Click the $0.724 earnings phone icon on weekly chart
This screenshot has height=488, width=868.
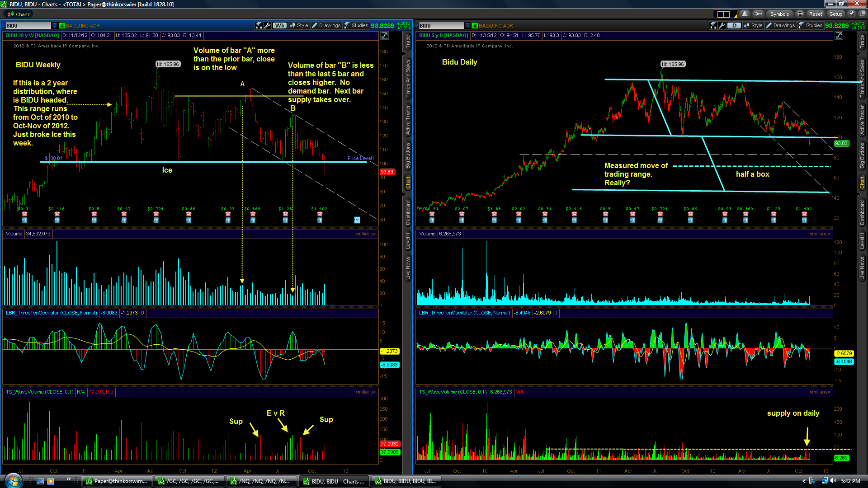(156, 214)
